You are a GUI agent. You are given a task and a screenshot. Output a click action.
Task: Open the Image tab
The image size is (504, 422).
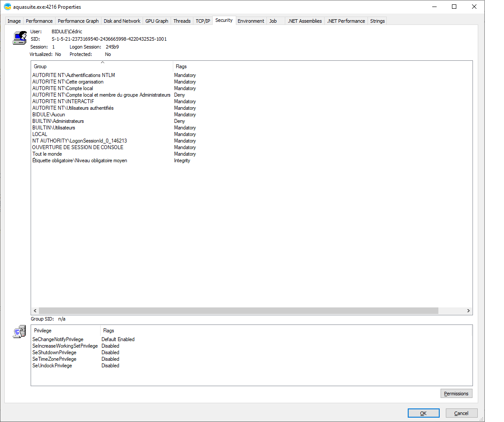tap(14, 21)
